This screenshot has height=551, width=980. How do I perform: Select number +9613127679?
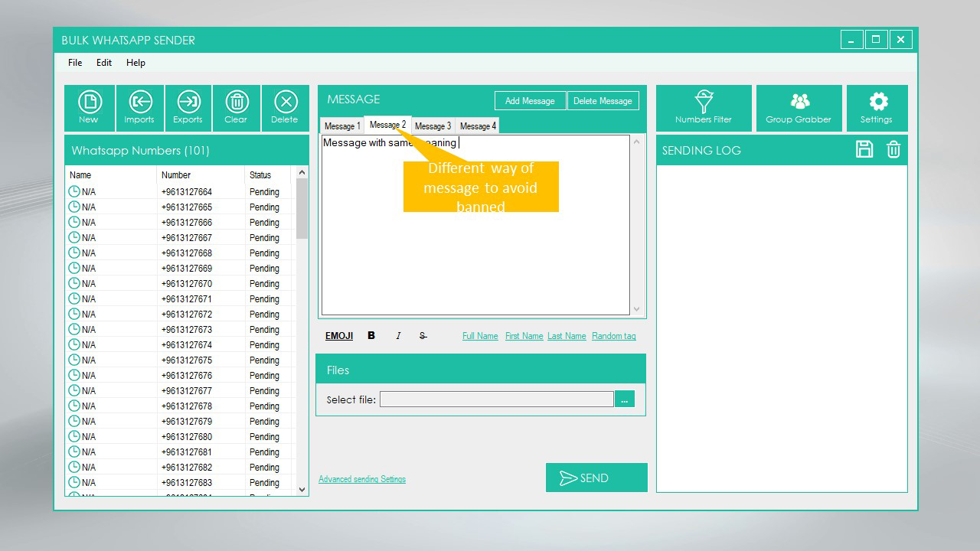pyautogui.click(x=186, y=422)
